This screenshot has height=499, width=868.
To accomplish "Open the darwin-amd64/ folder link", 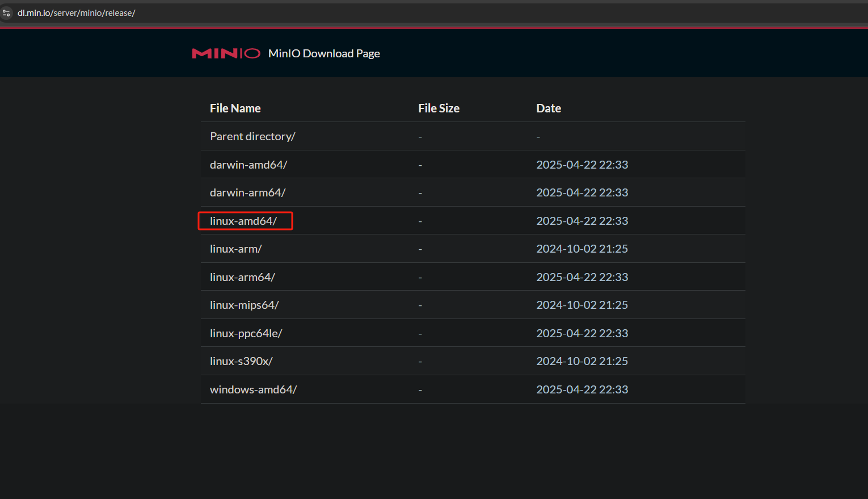I will coord(248,165).
